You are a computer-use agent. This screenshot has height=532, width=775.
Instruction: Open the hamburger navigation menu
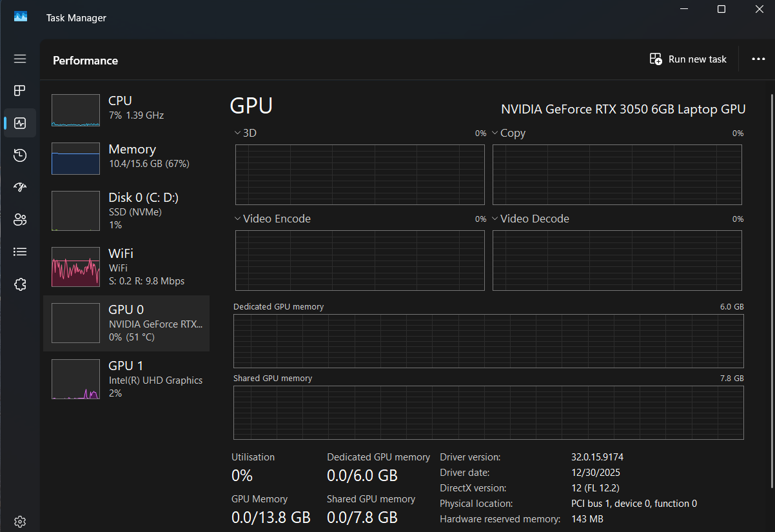(x=20, y=59)
